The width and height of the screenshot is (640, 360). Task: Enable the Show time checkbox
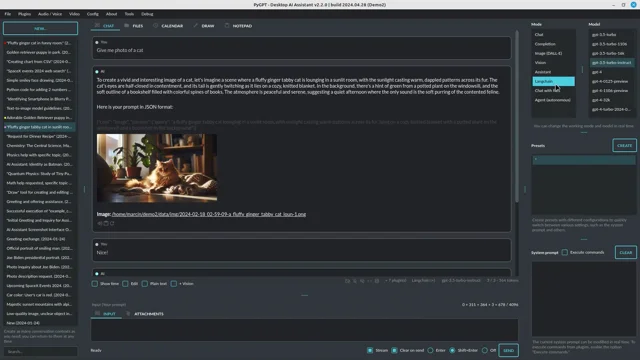(x=95, y=283)
